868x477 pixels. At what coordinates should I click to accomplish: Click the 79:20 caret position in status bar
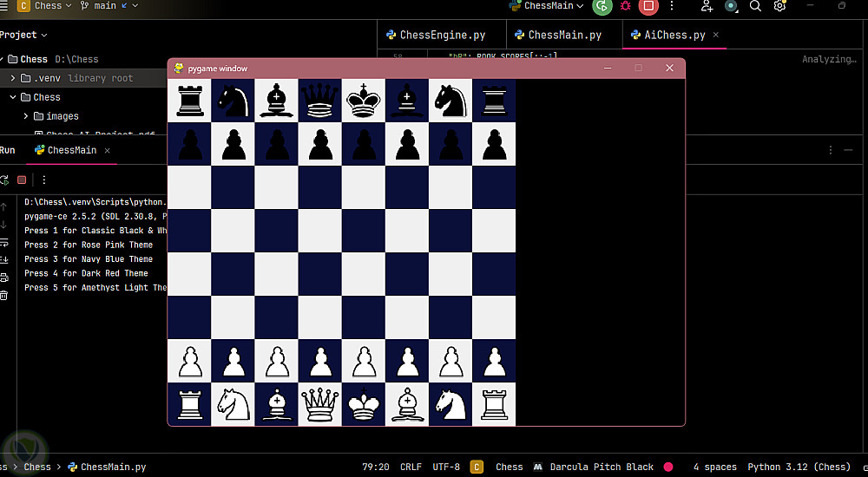(x=376, y=467)
